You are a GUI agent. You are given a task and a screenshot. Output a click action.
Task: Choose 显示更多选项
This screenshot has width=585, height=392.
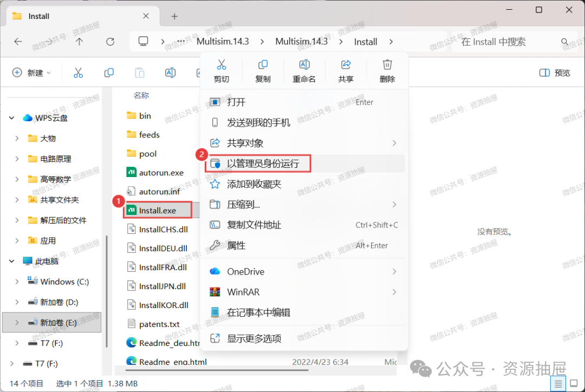point(304,338)
